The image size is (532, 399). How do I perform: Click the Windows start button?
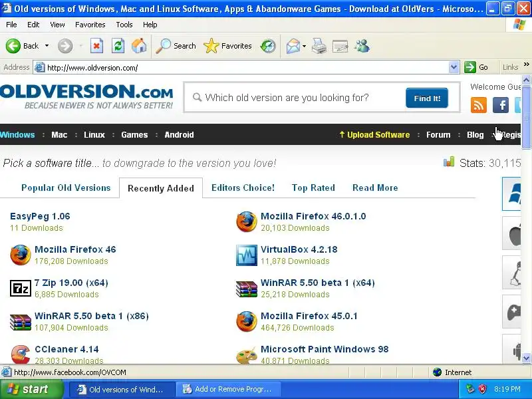[x=32, y=389]
